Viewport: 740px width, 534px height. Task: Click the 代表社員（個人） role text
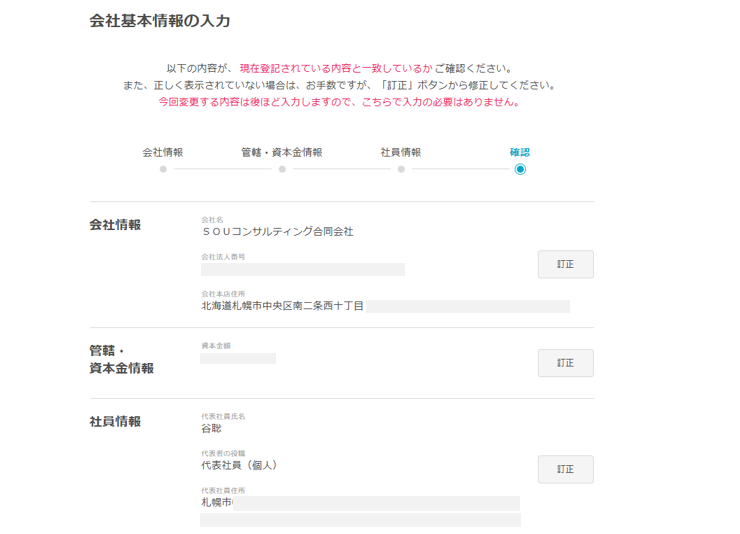pyautogui.click(x=240, y=465)
